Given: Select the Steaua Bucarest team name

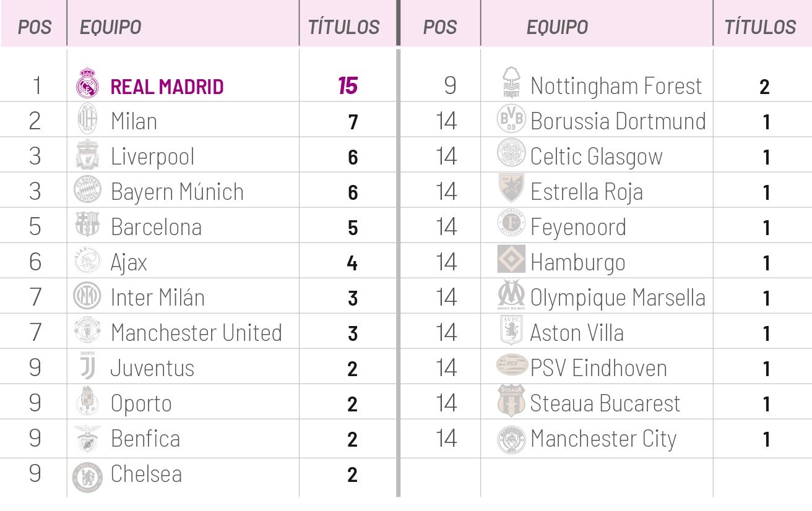Looking at the screenshot, I should [605, 403].
